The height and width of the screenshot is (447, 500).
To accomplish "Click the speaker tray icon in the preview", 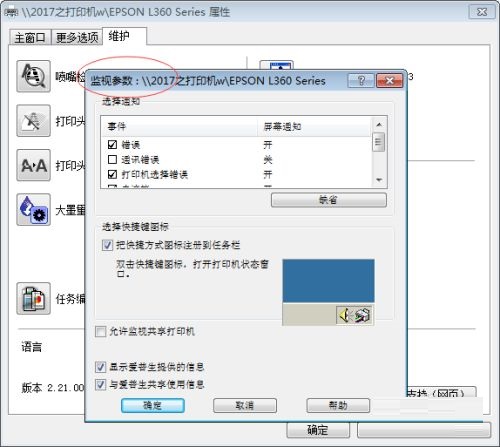I will pos(345,315).
